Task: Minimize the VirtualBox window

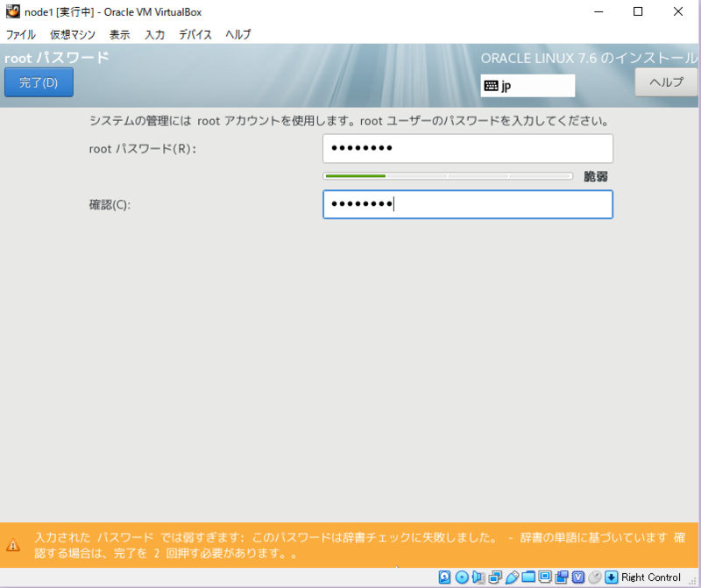Action: tap(598, 11)
